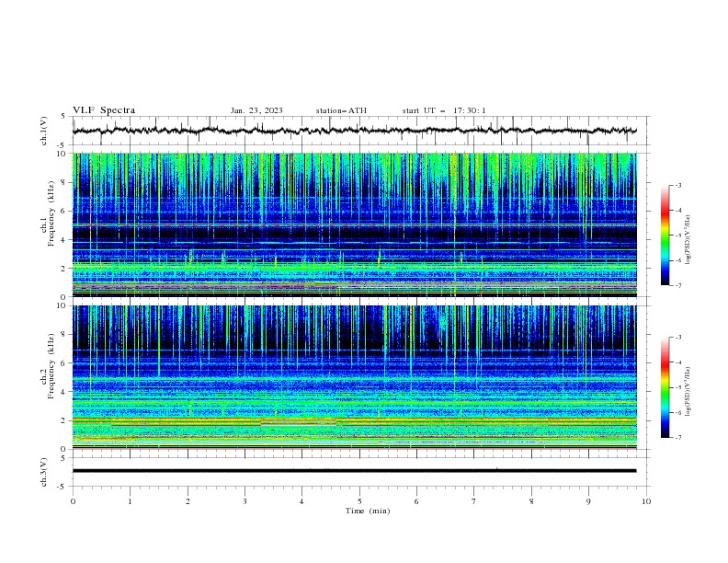
Task: Select the "station=ATH" header text
Action: coord(341,110)
